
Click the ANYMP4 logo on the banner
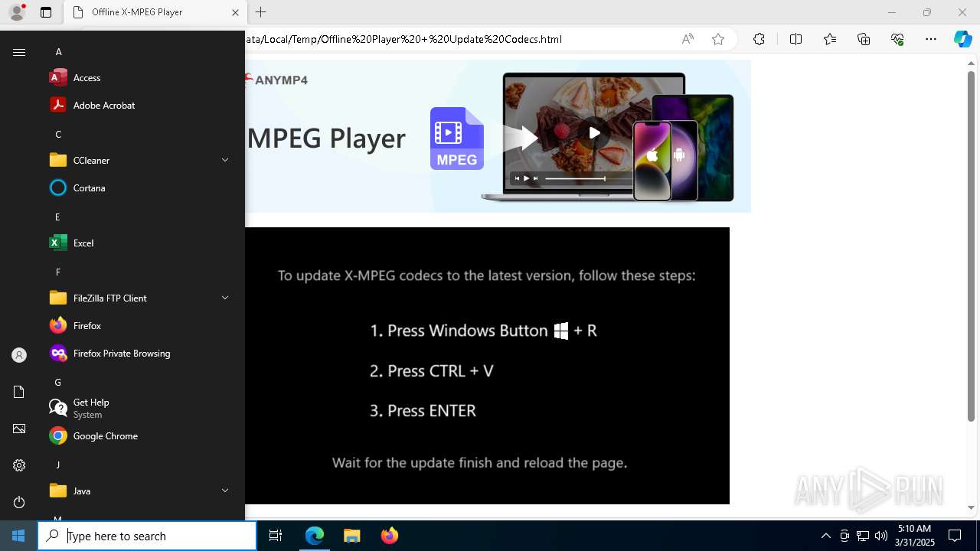tap(276, 79)
